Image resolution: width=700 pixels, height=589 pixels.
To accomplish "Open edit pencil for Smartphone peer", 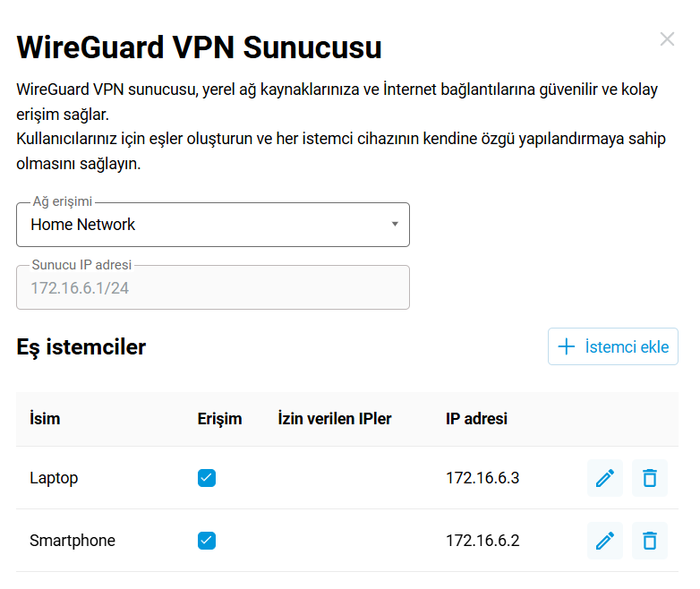I will coord(605,541).
